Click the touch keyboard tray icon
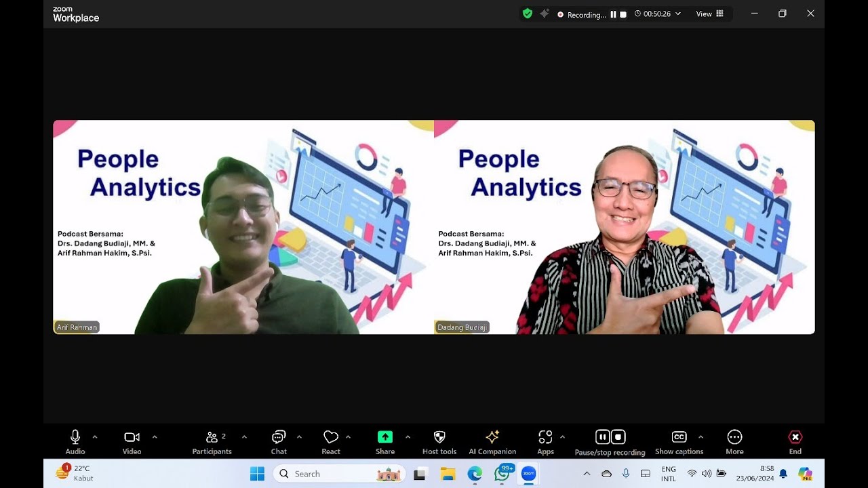Image resolution: width=868 pixels, height=488 pixels. coord(646,474)
